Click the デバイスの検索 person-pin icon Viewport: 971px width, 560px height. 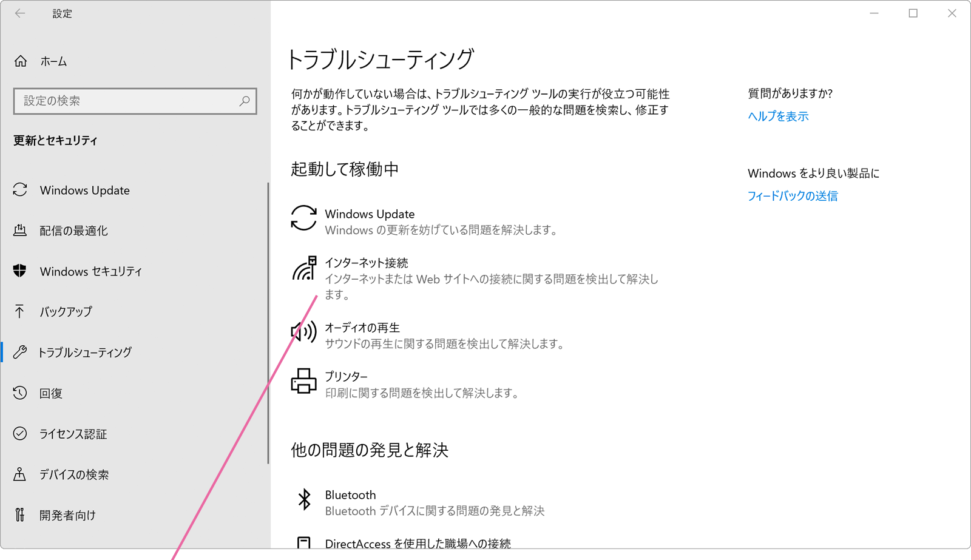pos(20,474)
